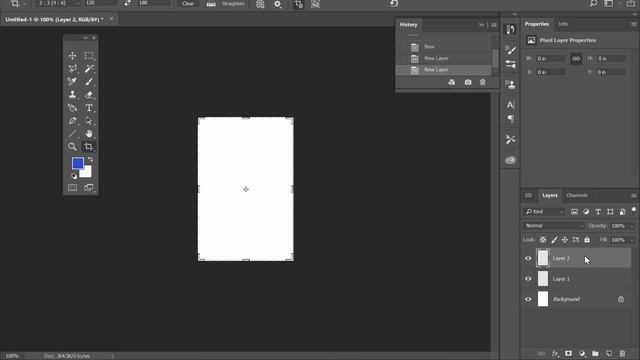Filter layers by type layers icon
The image size is (640, 360).
pos(598,211)
